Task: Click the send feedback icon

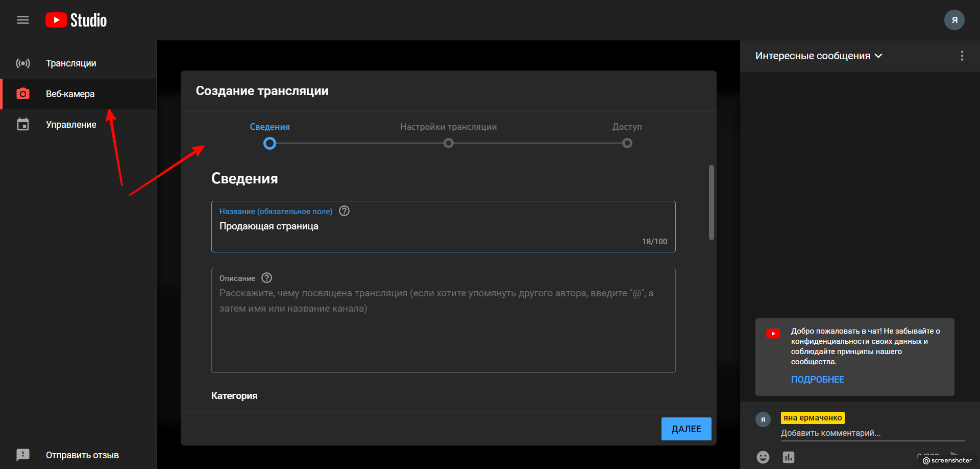Action: click(x=23, y=455)
